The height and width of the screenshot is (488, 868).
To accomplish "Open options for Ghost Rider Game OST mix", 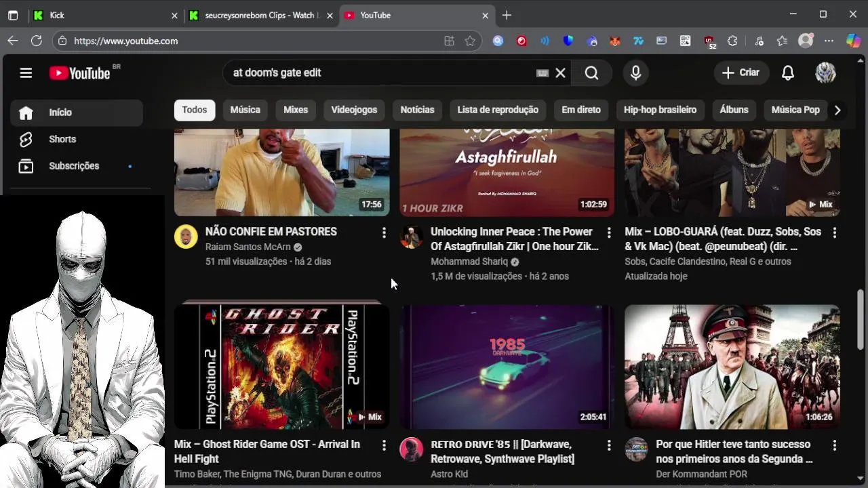I will coord(384,445).
